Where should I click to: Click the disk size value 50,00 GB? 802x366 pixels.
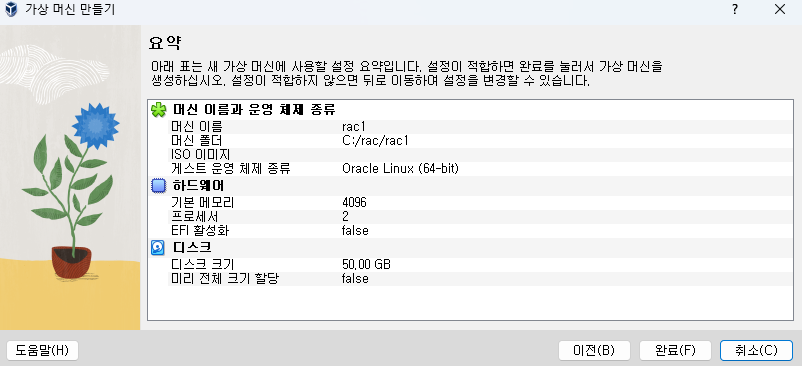pyautogui.click(x=366, y=265)
